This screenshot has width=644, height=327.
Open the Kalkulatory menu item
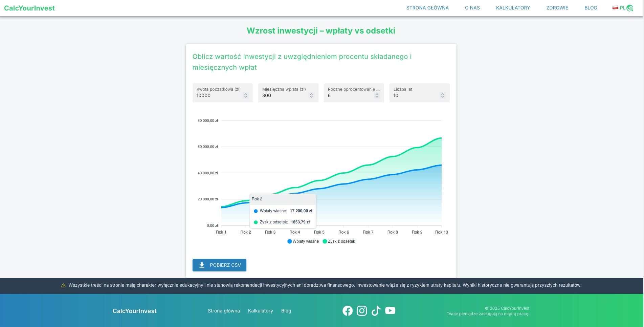[x=513, y=8]
